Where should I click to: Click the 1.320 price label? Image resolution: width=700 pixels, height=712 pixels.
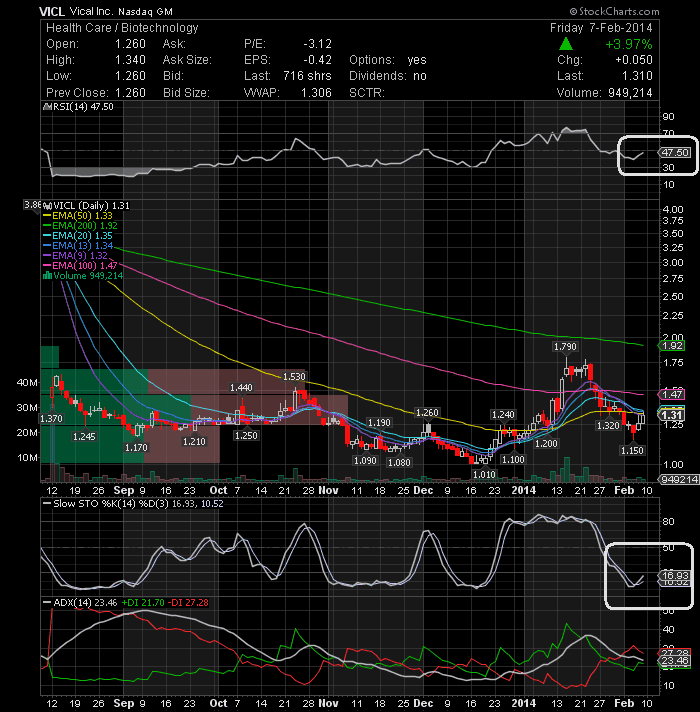[x=608, y=425]
